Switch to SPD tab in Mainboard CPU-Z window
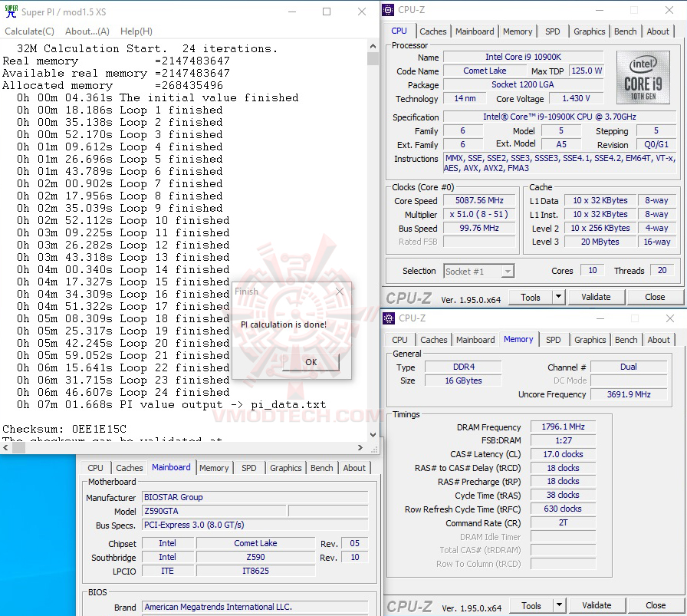The height and width of the screenshot is (616, 687). (249, 468)
